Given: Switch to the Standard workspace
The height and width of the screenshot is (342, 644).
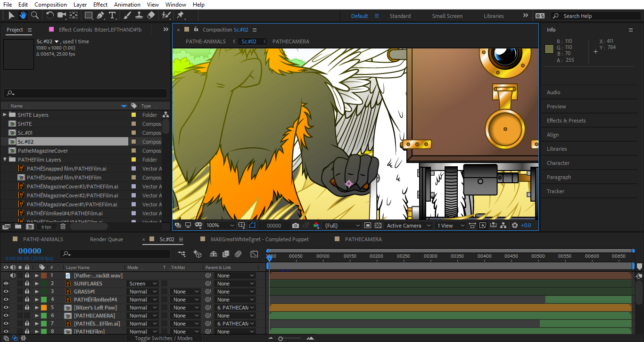Looking at the screenshot, I should click(400, 16).
